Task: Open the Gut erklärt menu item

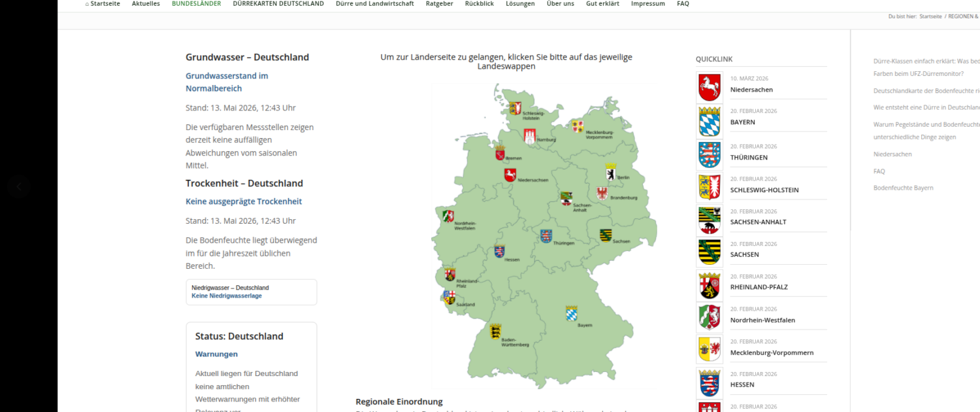Action: point(602,4)
